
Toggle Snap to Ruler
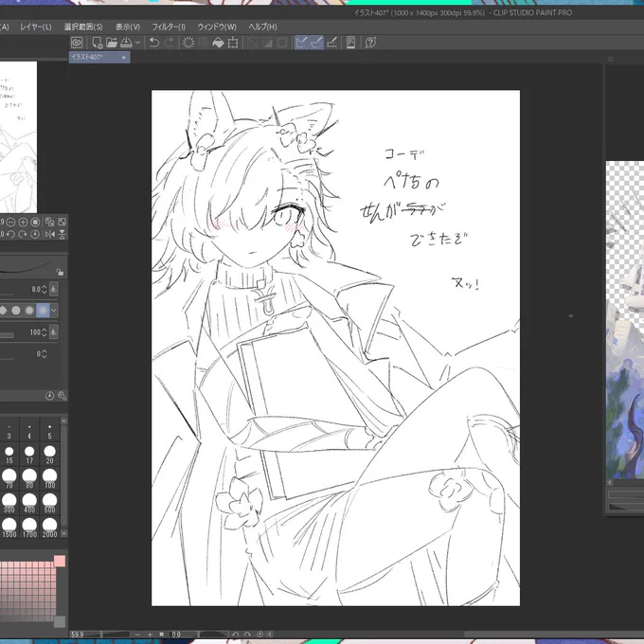(x=302, y=43)
